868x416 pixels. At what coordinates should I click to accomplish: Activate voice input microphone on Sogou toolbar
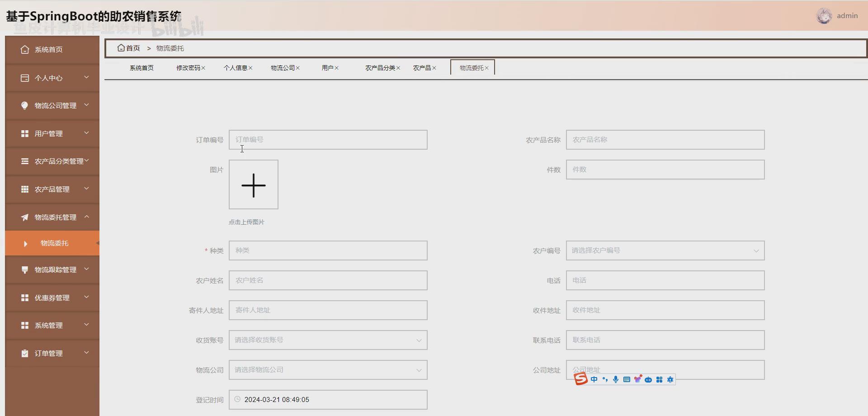(615, 379)
